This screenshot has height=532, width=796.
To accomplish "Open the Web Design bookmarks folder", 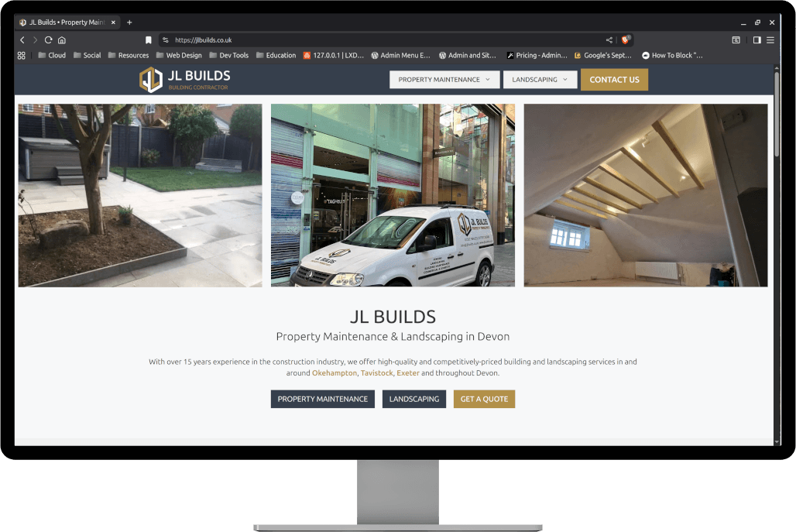I will click(179, 56).
